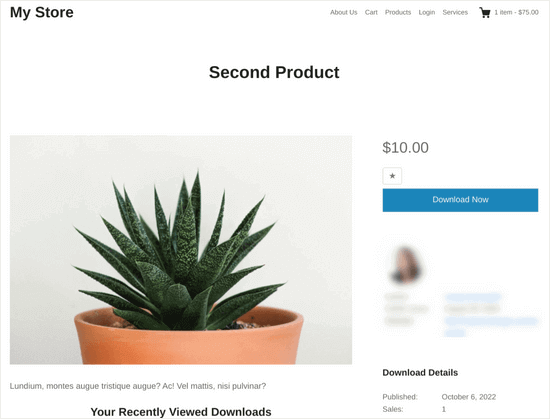This screenshot has width=550, height=419.
Task: Open the About Us page
Action: click(343, 12)
